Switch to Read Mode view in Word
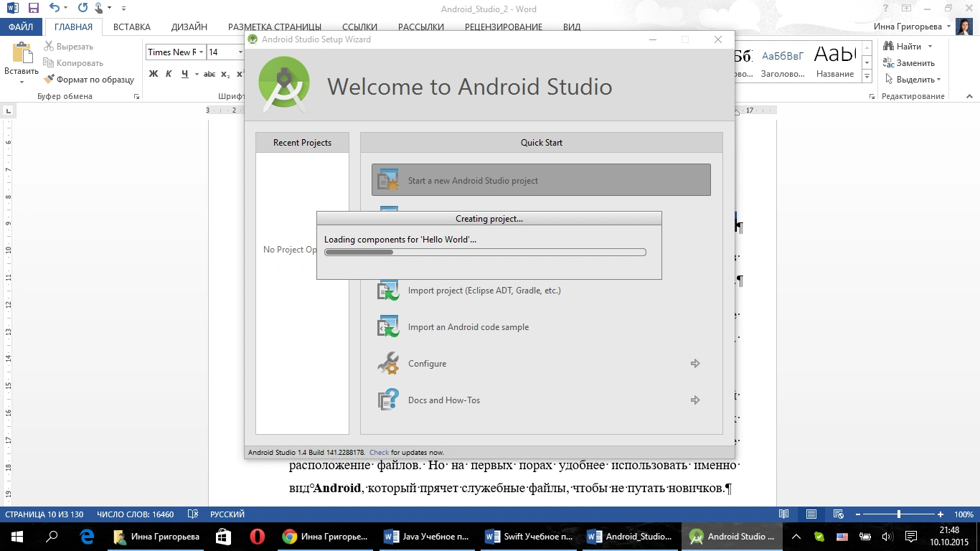 [x=784, y=514]
